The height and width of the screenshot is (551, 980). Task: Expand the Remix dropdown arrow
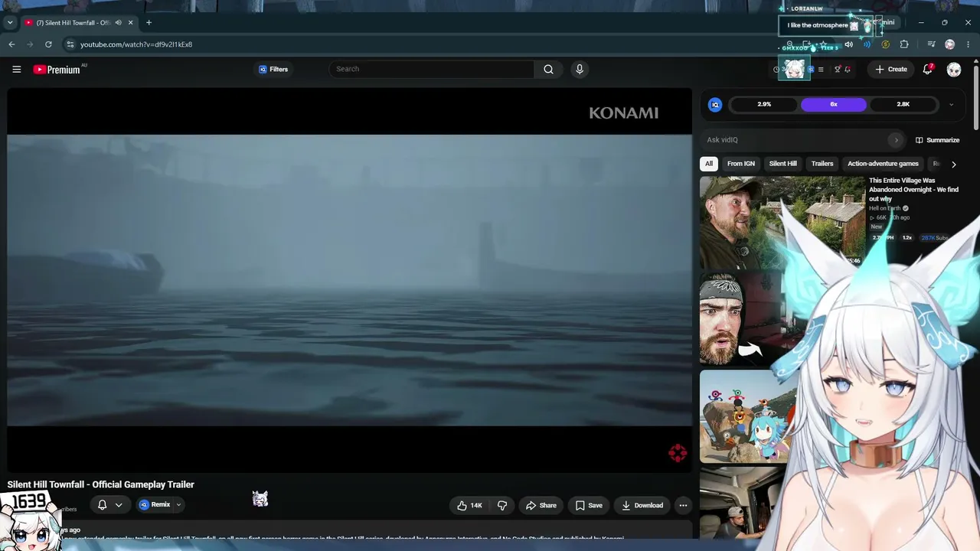click(178, 505)
